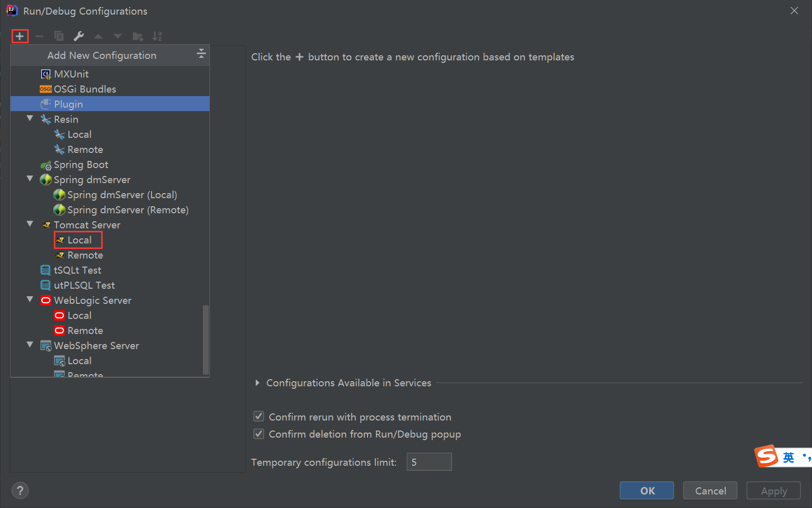Click the Resin dragonfly icon
The image size is (812, 508).
45,119
